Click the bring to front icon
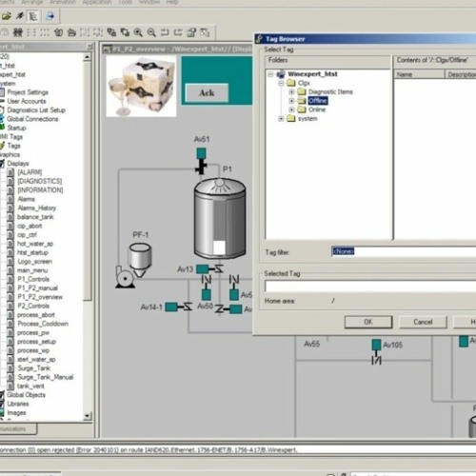This screenshot has width=476, height=476. pyautogui.click(x=111, y=32)
